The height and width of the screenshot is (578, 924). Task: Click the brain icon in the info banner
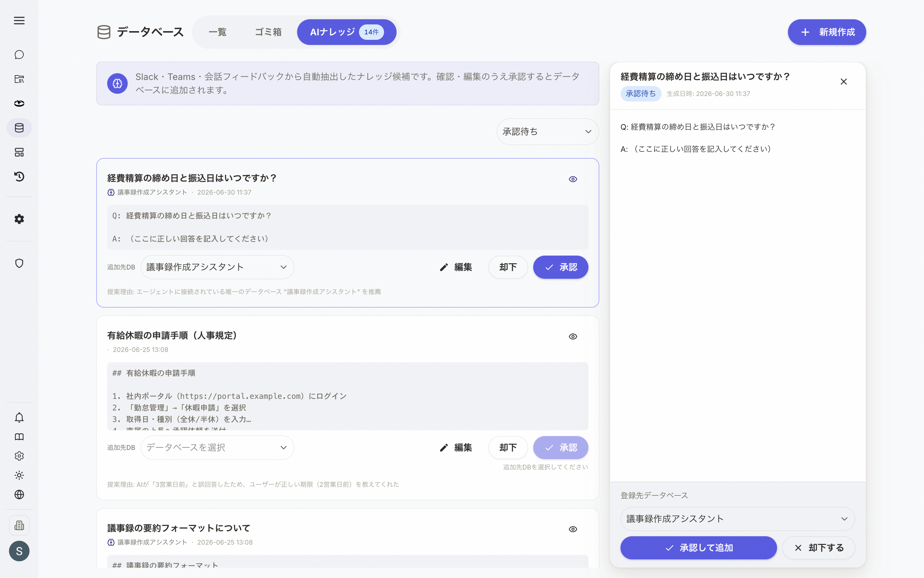[117, 83]
